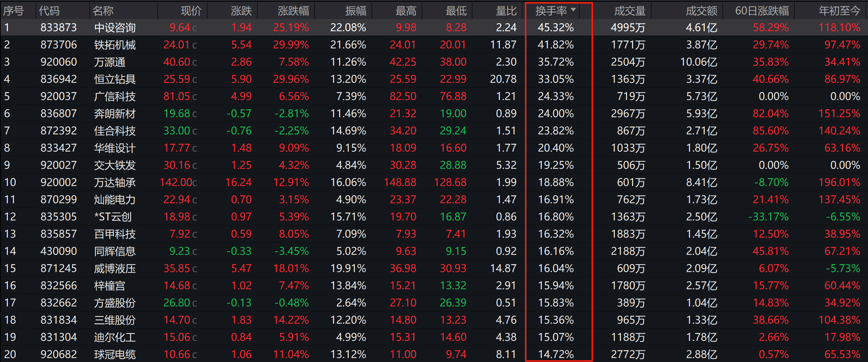Click volume value 4995万 for 中设咨询

click(628, 28)
